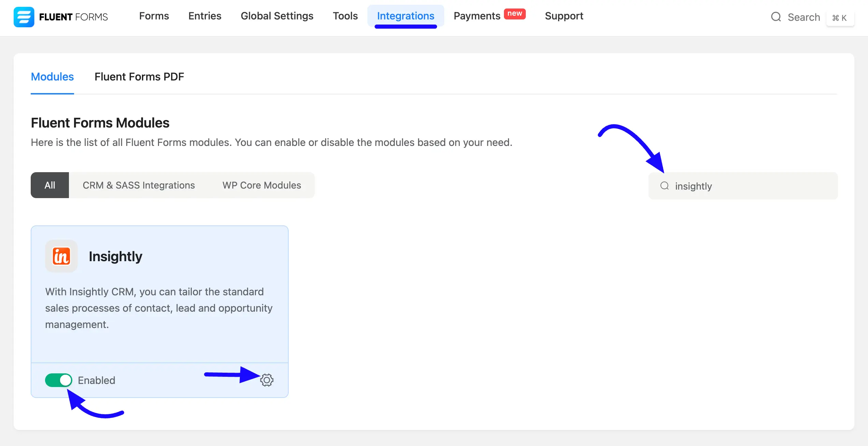This screenshot has width=868, height=446.
Task: Click the red new badge
Action: tap(515, 14)
